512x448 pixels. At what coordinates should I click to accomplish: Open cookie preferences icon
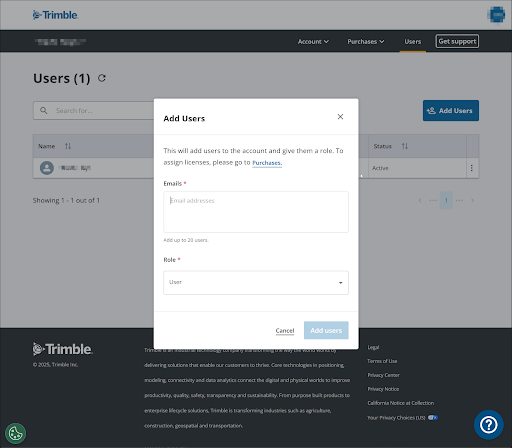(15, 433)
